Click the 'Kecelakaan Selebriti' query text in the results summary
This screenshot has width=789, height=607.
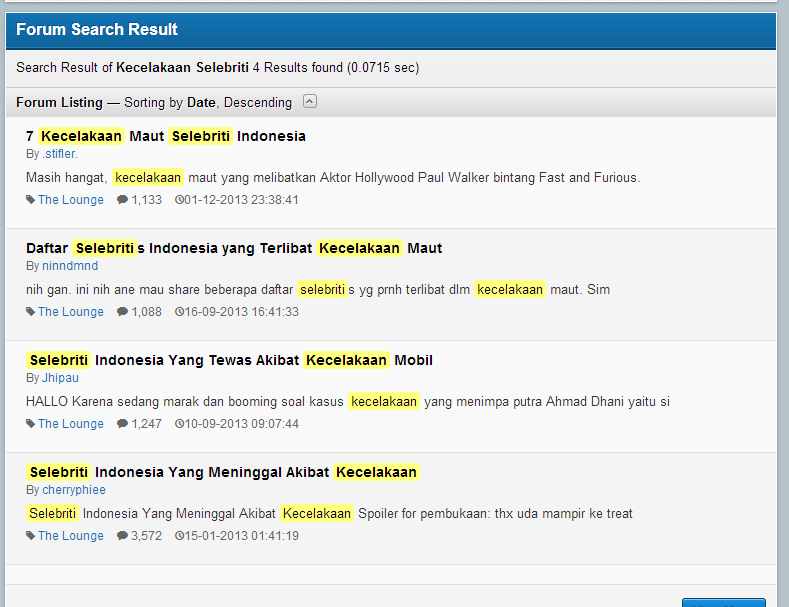pyautogui.click(x=183, y=67)
